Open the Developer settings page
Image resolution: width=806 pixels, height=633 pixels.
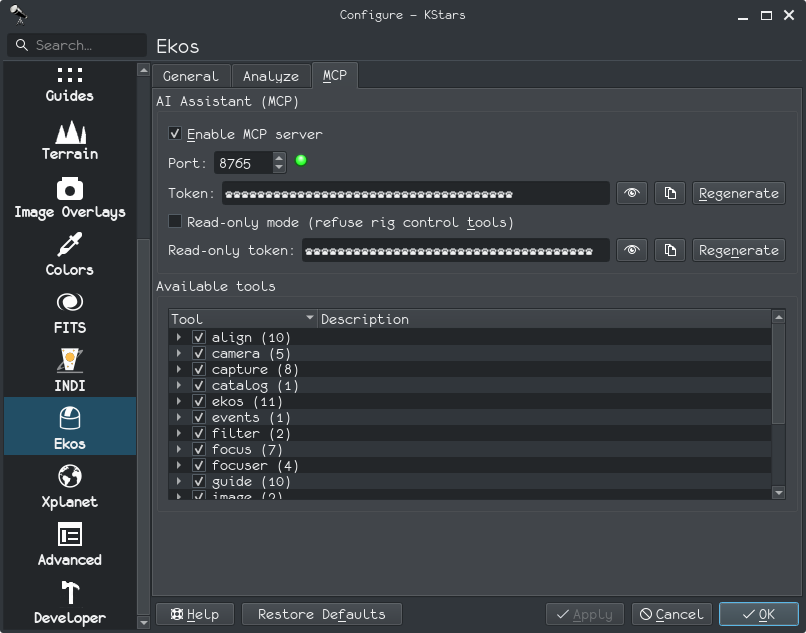click(69, 604)
